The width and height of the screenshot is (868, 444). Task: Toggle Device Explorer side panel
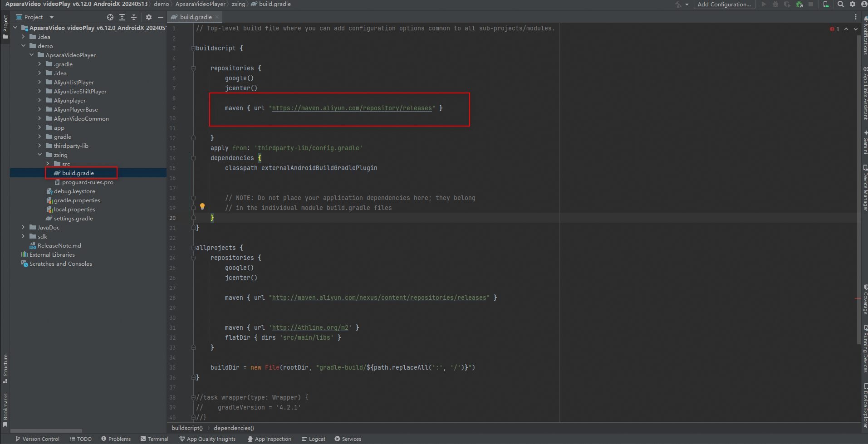coord(865,405)
